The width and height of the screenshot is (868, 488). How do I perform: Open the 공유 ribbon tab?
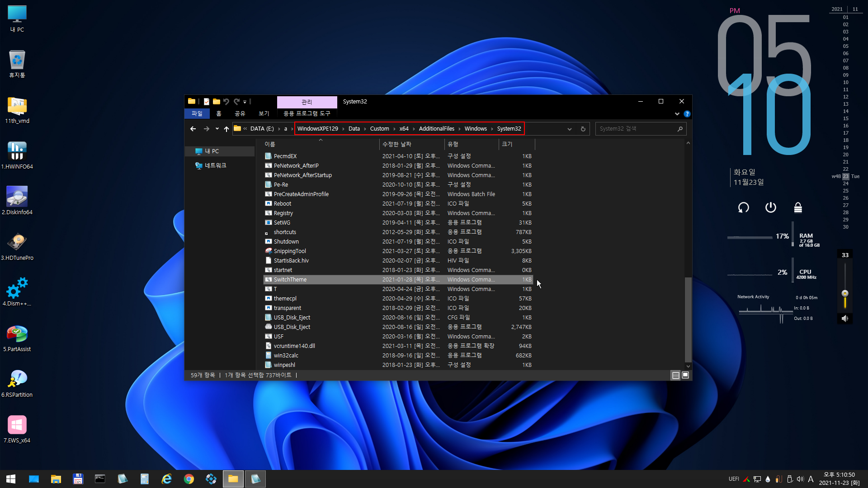coord(240,114)
